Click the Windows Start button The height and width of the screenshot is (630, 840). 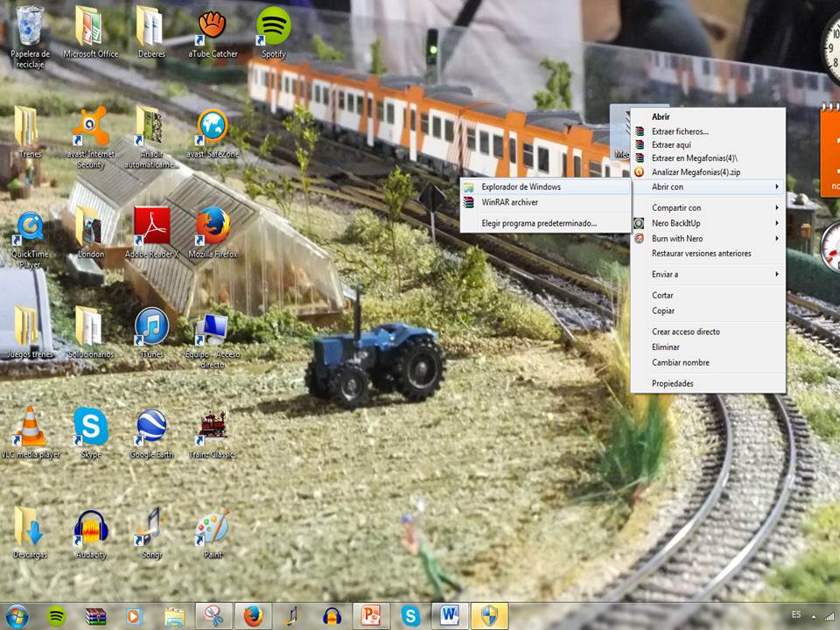click(x=17, y=617)
